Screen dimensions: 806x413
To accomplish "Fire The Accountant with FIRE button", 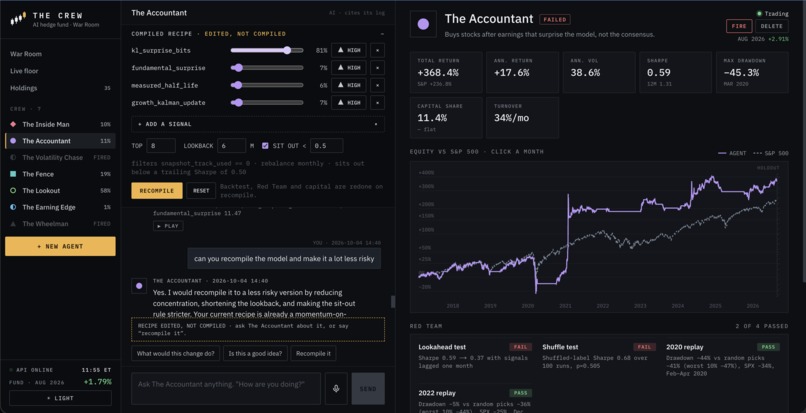I will click(739, 26).
